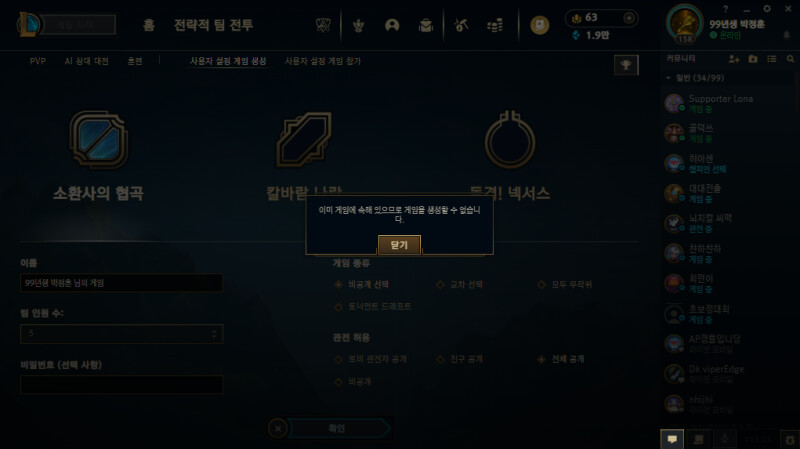The image size is (800, 449).
Task: Open the loot hammer icon
Action: click(461, 25)
